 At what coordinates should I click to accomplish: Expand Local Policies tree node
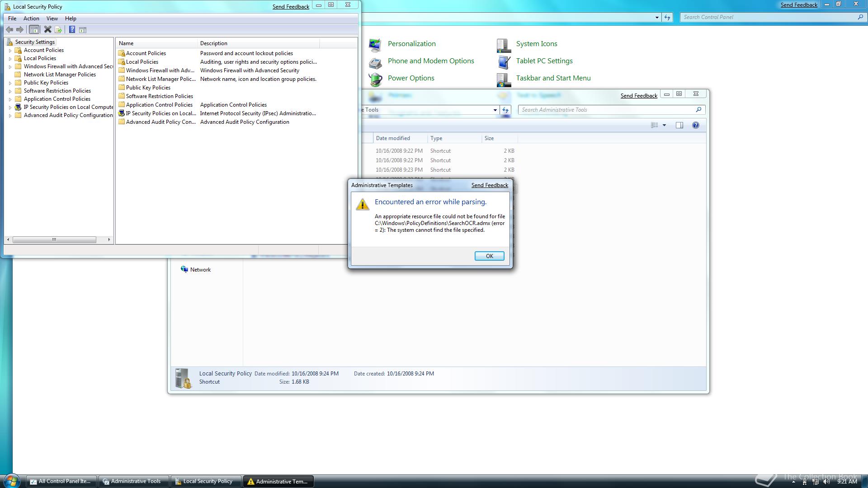(10, 59)
